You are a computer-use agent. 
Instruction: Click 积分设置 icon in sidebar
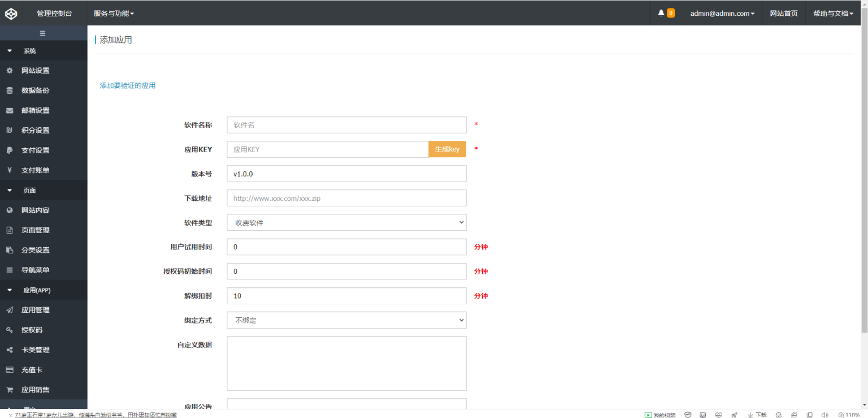10,130
